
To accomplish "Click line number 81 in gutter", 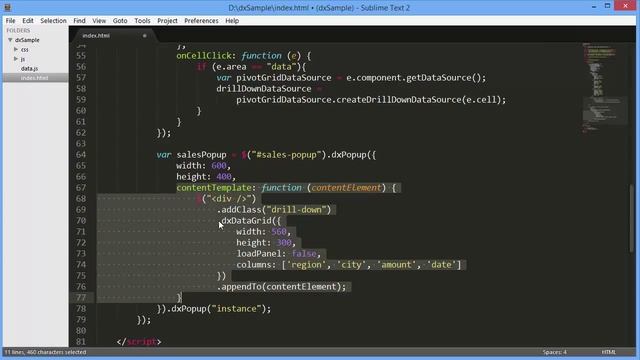I will click(81, 342).
